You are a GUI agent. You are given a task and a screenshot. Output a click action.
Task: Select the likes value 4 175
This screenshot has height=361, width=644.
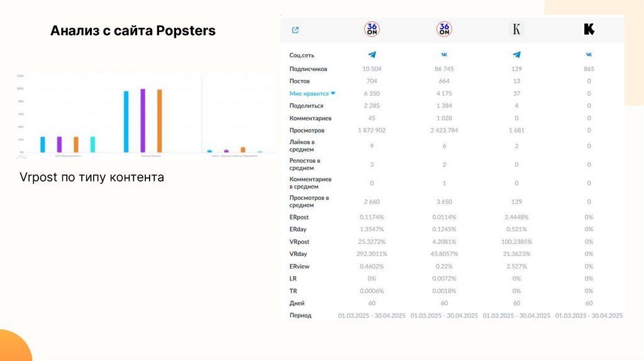click(x=444, y=94)
